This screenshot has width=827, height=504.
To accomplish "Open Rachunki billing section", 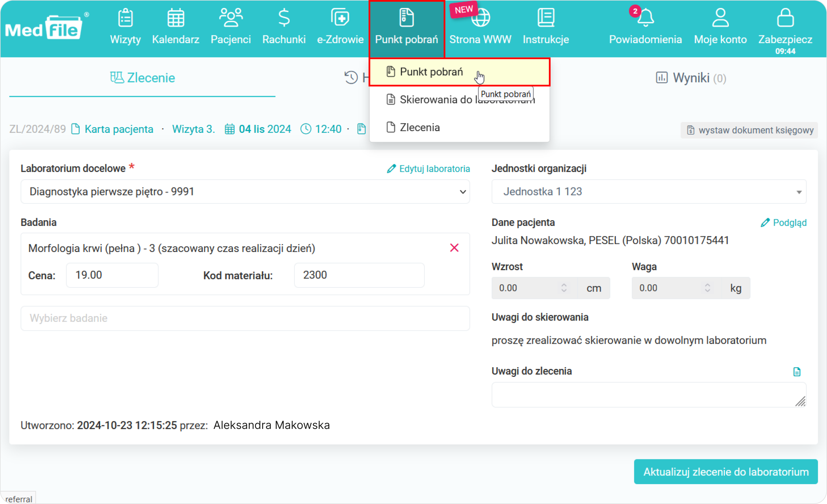I will [284, 27].
